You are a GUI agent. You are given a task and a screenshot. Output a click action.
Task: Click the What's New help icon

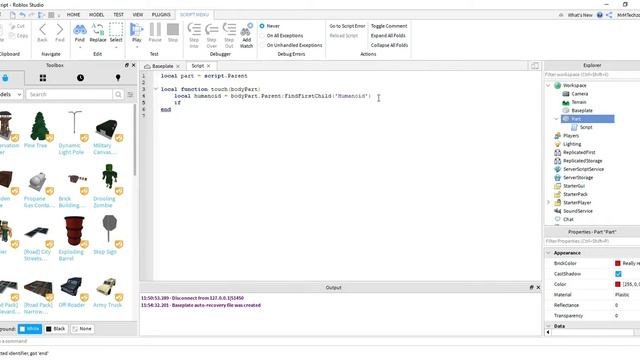[x=600, y=15]
